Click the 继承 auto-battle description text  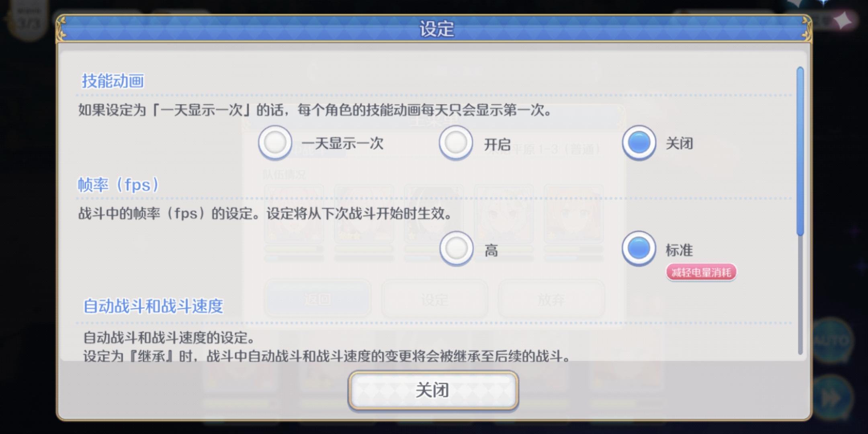pos(326,356)
